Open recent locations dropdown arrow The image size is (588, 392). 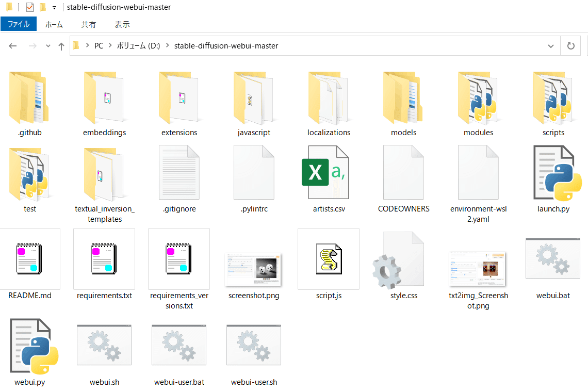click(48, 46)
